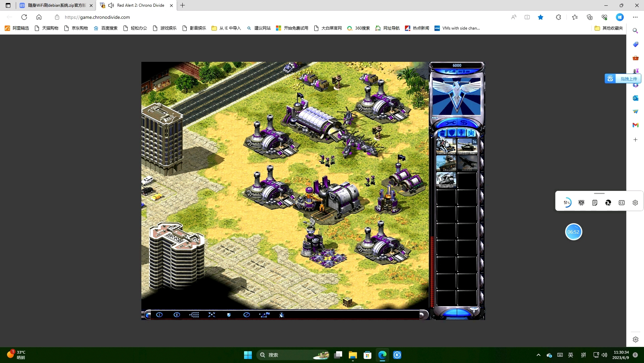Toggle favorite star for this page
Viewport: 644px width, 363px height.
(x=541, y=17)
